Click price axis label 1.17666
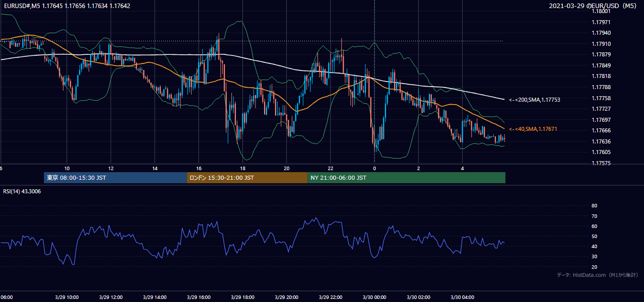 point(602,130)
